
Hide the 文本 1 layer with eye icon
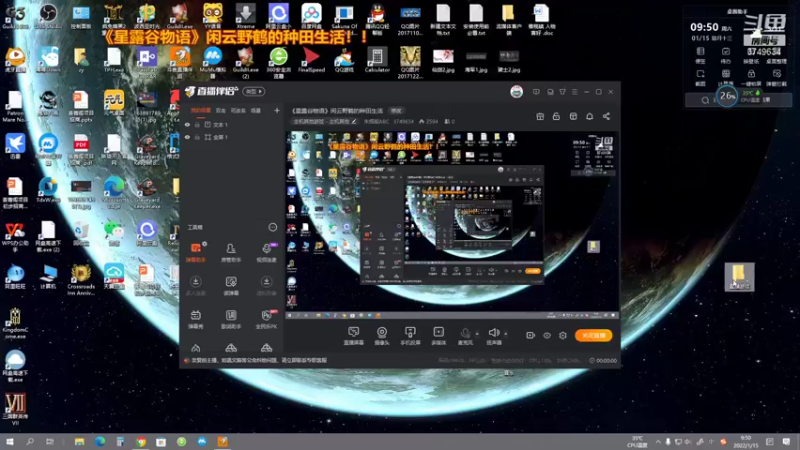[x=187, y=124]
